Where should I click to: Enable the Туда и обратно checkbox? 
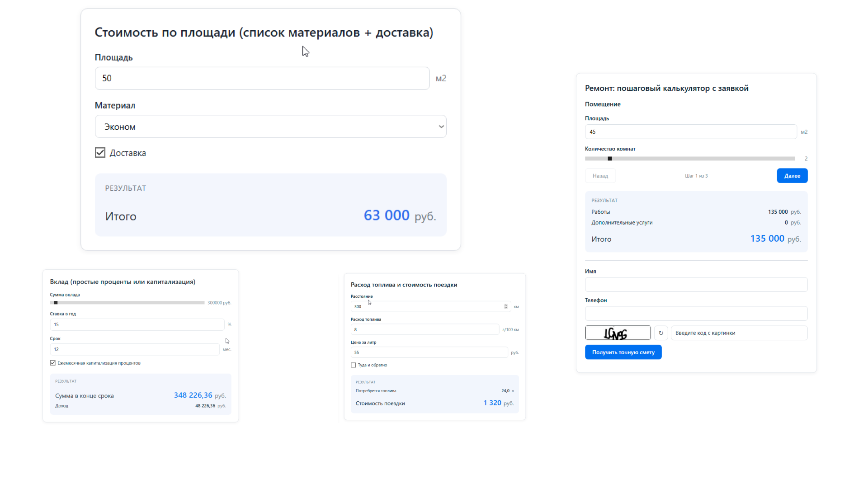tap(354, 365)
